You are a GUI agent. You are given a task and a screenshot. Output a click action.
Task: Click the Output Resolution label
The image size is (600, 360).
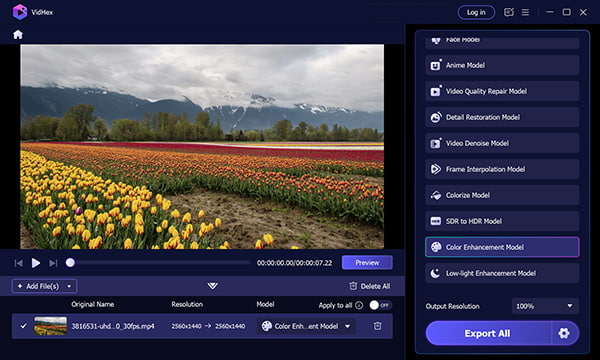point(452,306)
